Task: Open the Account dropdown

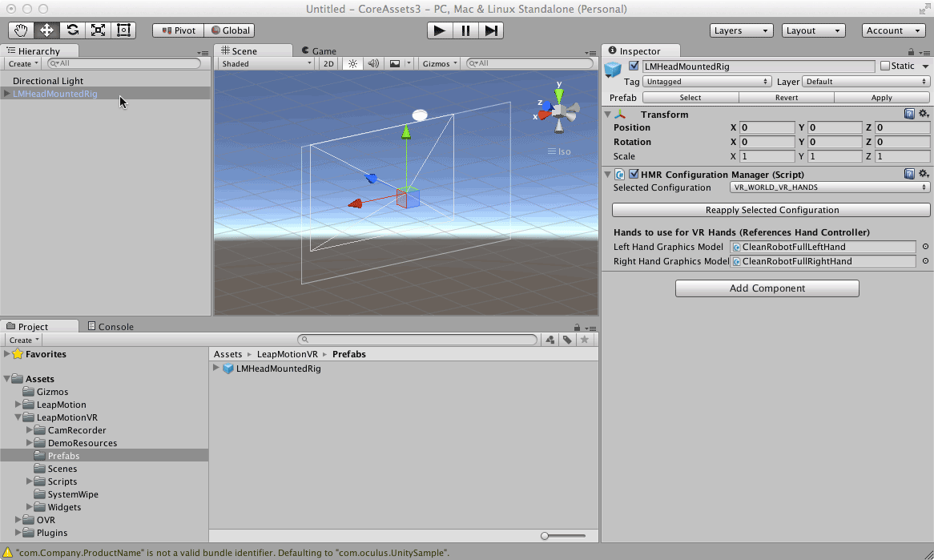Action: point(893,30)
